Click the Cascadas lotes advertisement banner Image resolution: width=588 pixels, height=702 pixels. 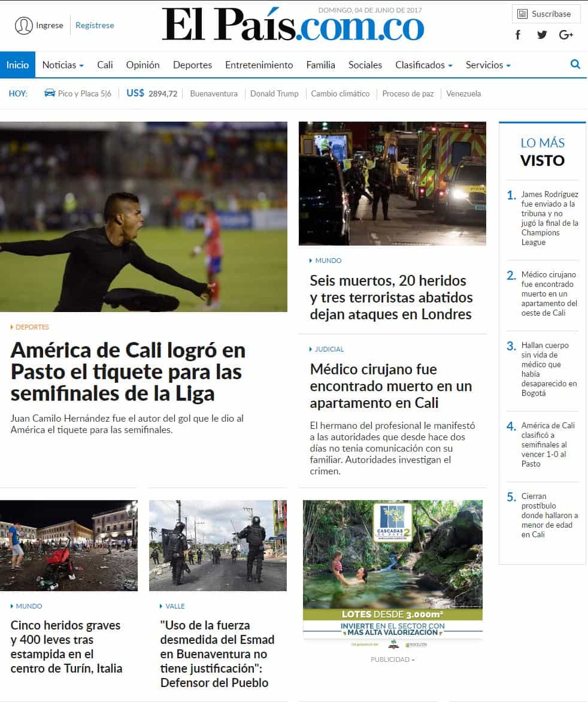pos(392,575)
